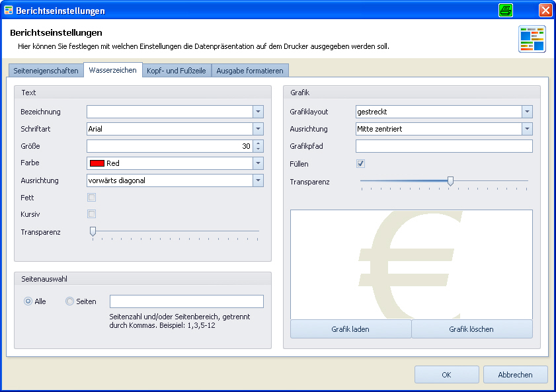The image size is (556, 392).
Task: Click the Berichtseinstellungen title bar app icon
Action: click(x=8, y=10)
